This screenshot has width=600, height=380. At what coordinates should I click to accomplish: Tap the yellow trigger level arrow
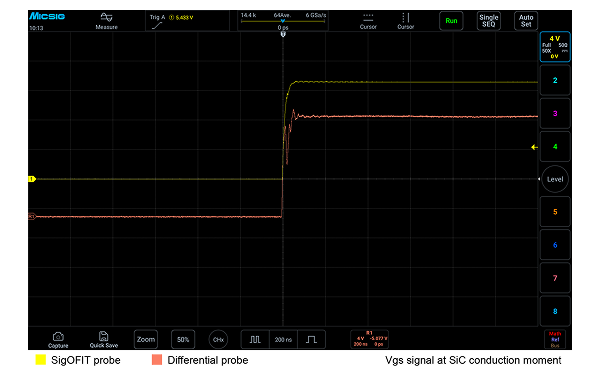point(535,147)
